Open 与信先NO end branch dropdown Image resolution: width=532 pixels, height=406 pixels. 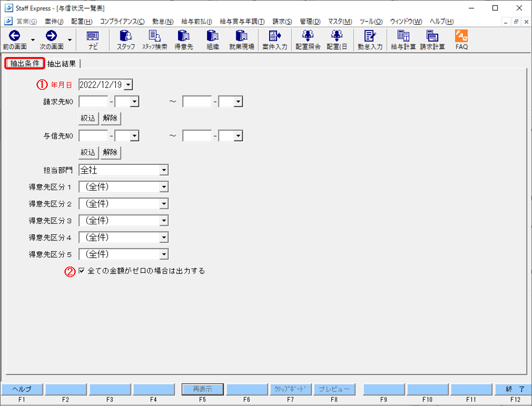tap(238, 136)
